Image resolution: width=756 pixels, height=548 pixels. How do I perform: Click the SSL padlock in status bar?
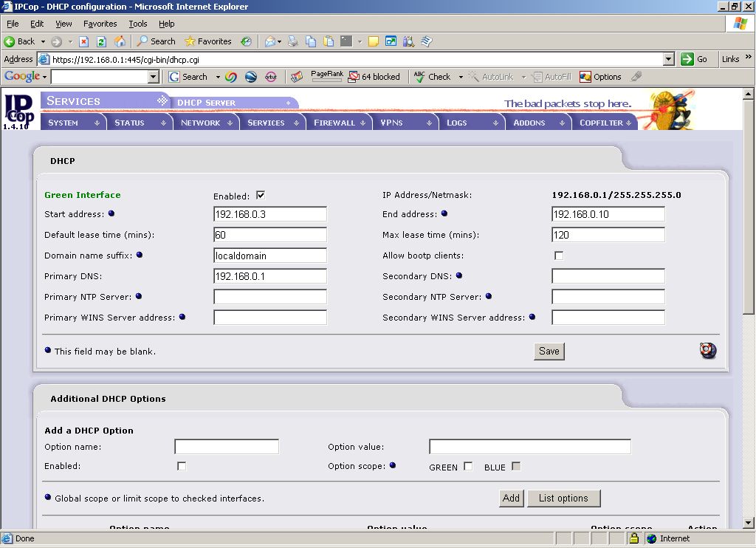click(634, 538)
